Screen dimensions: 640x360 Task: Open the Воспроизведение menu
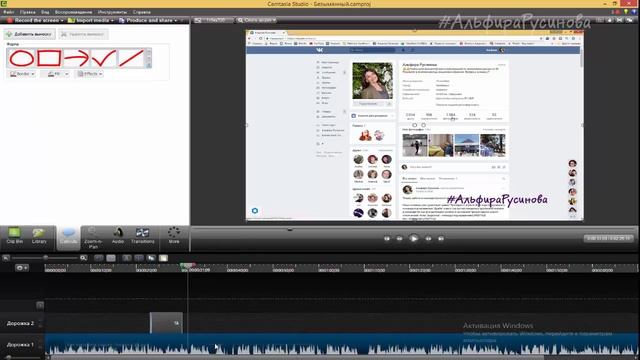[x=73, y=12]
